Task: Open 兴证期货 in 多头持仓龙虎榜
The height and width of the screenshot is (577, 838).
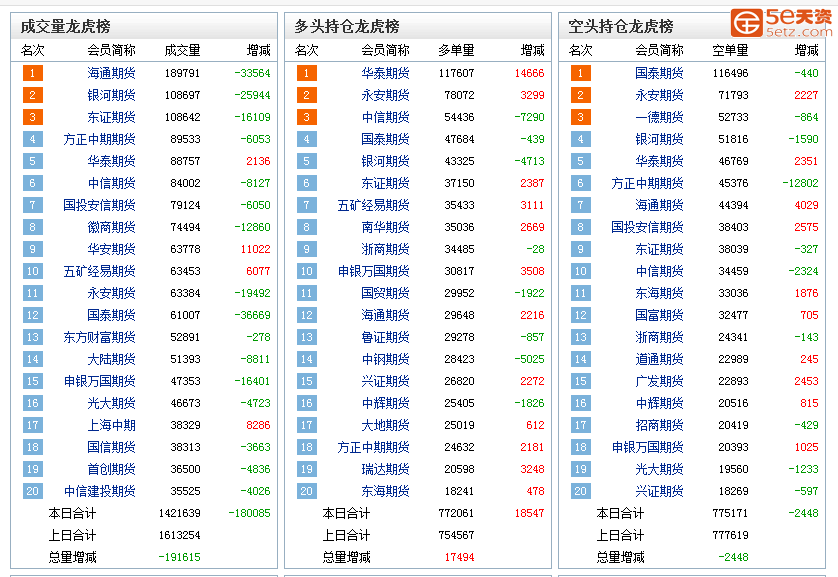Action: [385, 381]
